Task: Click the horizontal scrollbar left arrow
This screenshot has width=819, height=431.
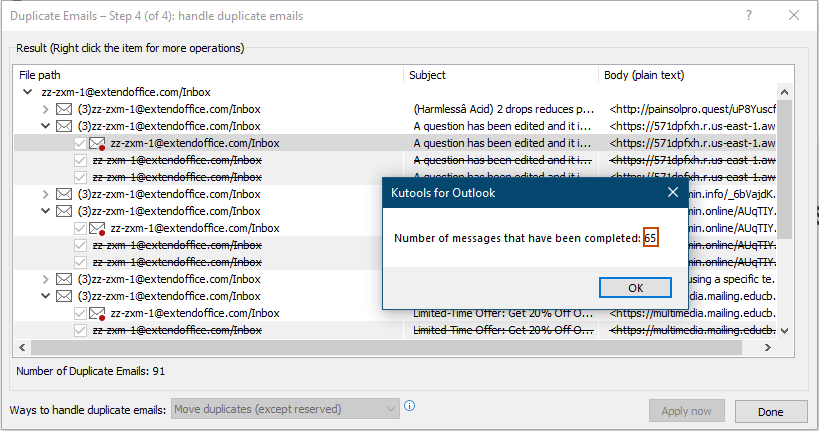Action: [22, 347]
